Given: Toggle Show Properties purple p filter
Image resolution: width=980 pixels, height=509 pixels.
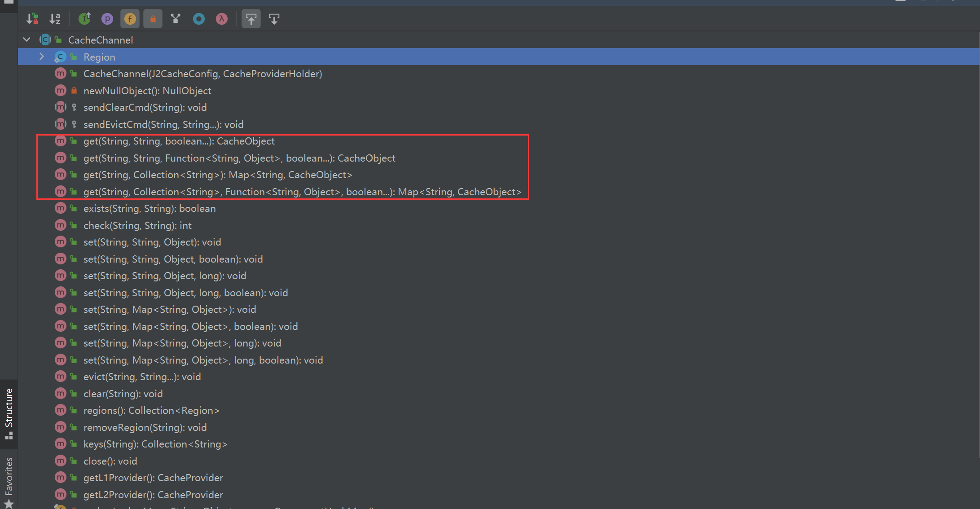Looking at the screenshot, I should (x=107, y=19).
